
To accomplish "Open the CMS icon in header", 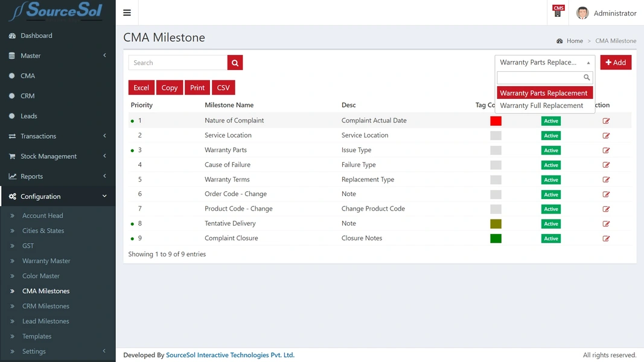I will 558,11.
